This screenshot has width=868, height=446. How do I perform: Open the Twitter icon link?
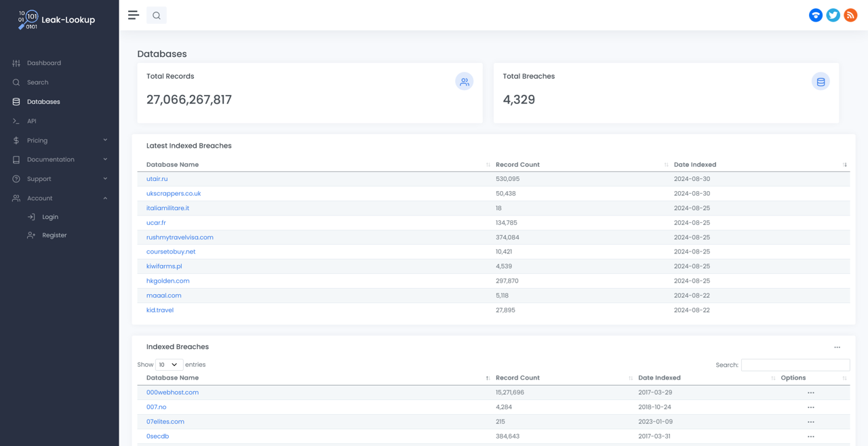833,15
